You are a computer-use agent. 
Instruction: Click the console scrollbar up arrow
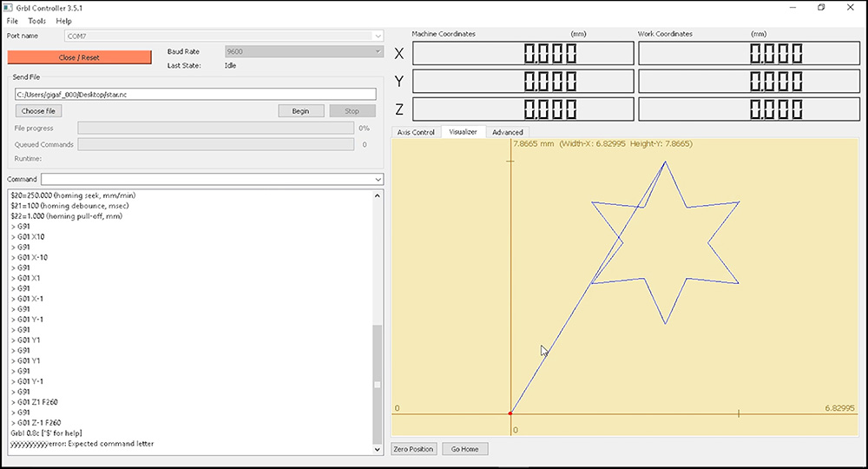(377, 195)
